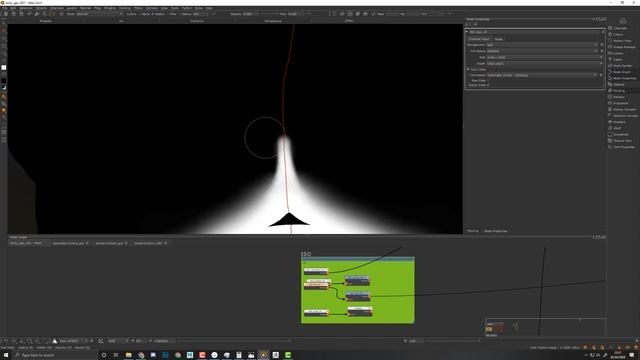Open the File menu
The width and height of the screenshot is (640, 360).
point(4,8)
